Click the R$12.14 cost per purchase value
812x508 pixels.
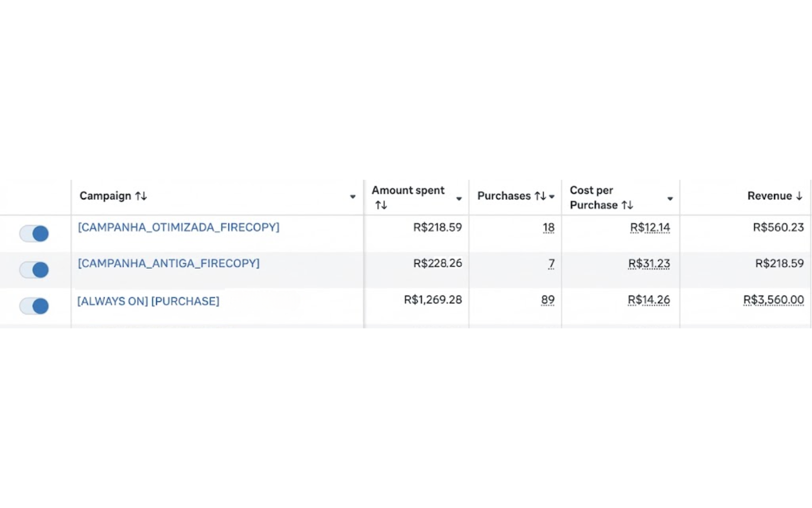pyautogui.click(x=650, y=228)
